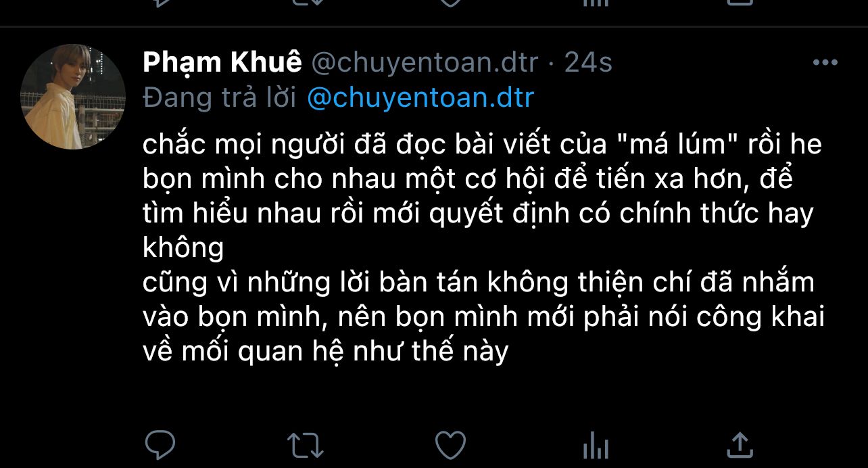
Task: View previous tweet's analytics icon at top edge
Action: tap(596, 3)
